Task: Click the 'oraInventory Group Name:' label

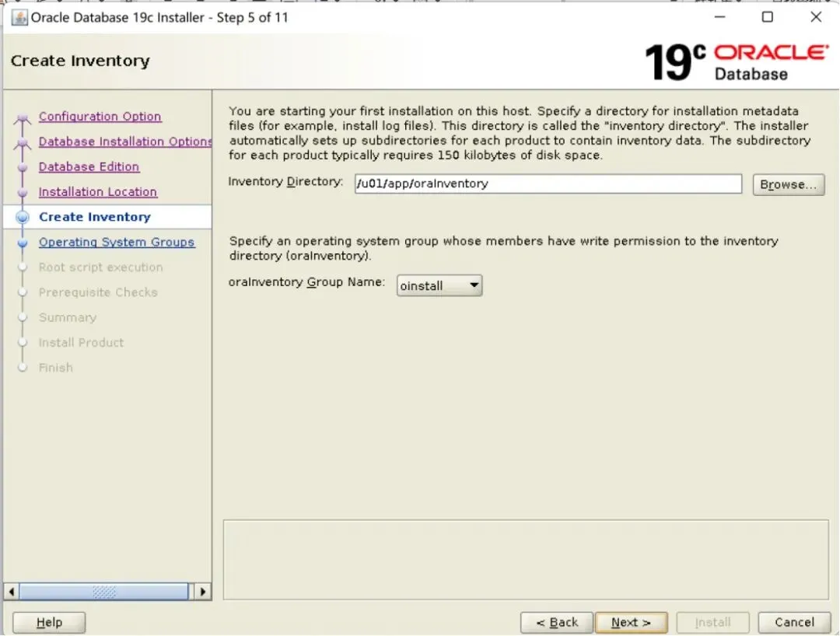Action: [306, 282]
